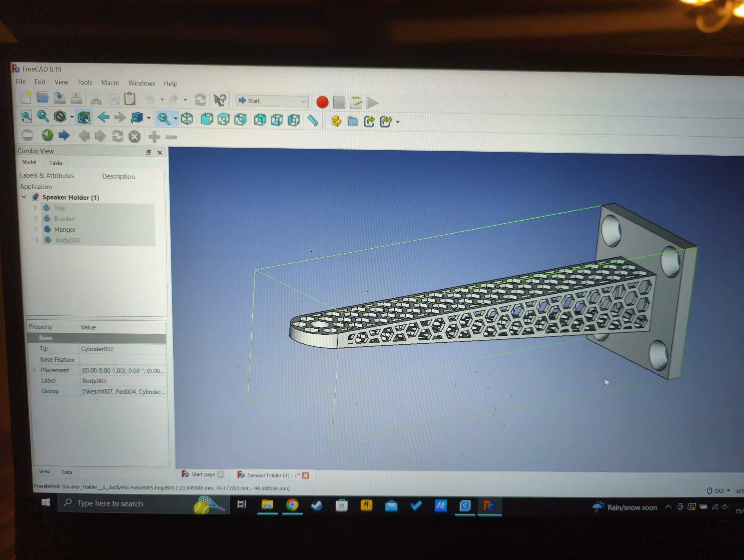Switch to the Tasks tab
Image resolution: width=744 pixels, height=560 pixels.
[x=56, y=163]
